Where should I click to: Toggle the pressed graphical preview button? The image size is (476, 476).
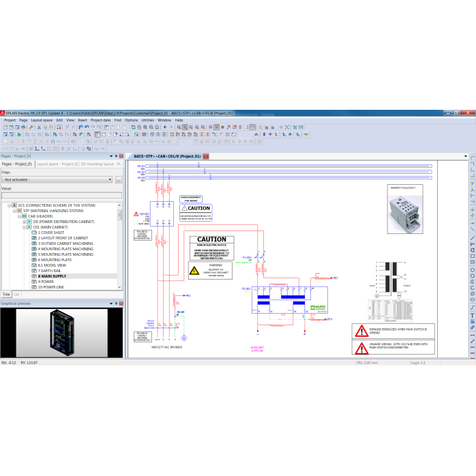pos(185,128)
